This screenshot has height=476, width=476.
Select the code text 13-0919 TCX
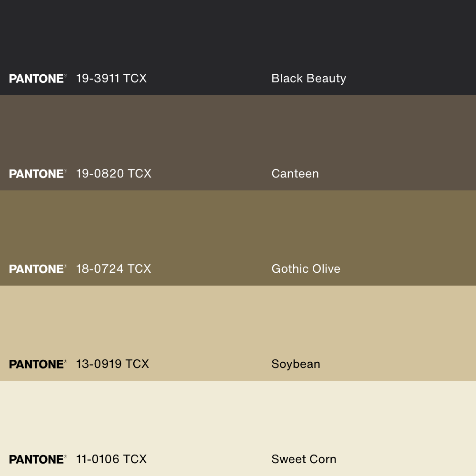coord(113,364)
